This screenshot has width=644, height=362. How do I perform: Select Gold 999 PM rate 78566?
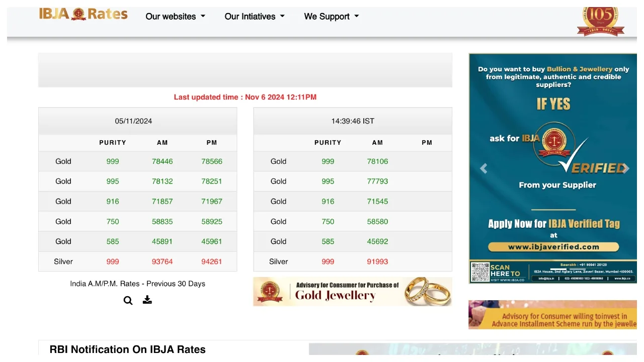[x=212, y=161]
